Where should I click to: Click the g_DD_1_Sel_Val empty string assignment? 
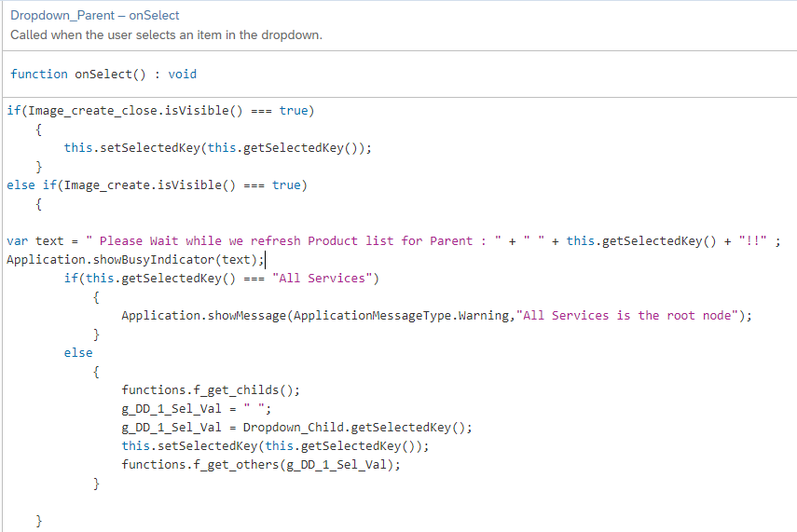pos(196,408)
